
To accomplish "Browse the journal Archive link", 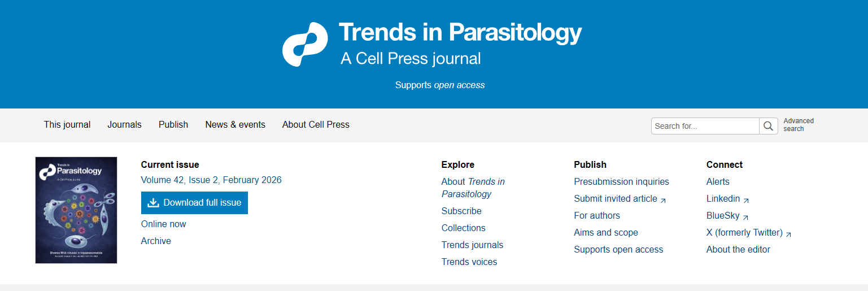I will pyautogui.click(x=156, y=241).
